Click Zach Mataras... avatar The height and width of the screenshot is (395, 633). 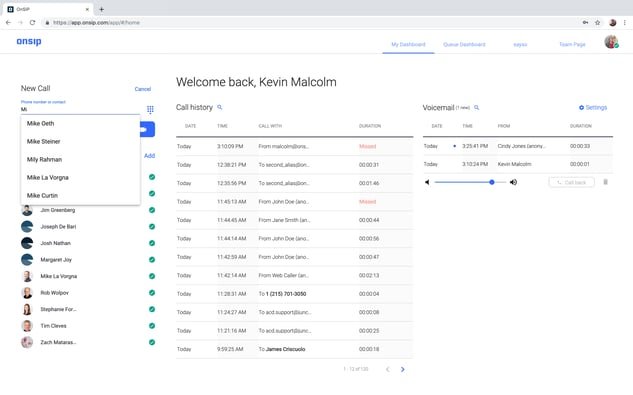coord(27,342)
